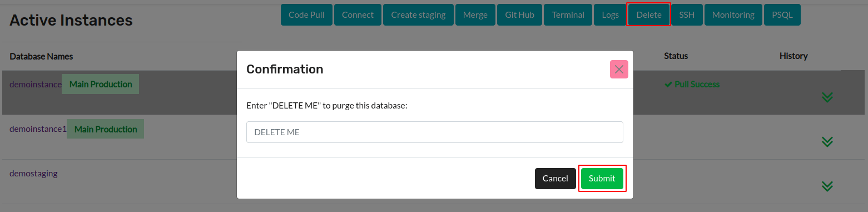Open the Connect action
This screenshot has height=212, width=868.
(358, 15)
